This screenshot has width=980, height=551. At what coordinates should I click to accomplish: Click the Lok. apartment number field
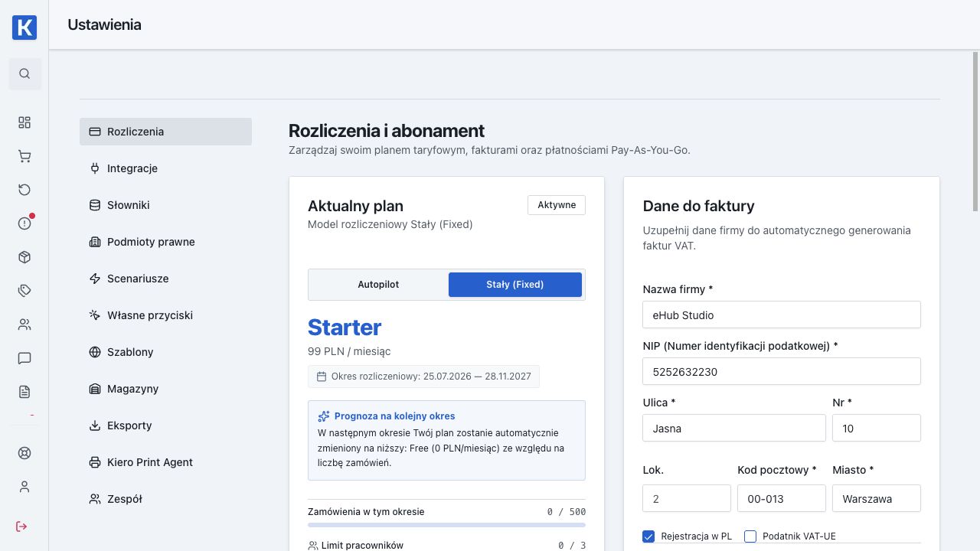click(687, 498)
